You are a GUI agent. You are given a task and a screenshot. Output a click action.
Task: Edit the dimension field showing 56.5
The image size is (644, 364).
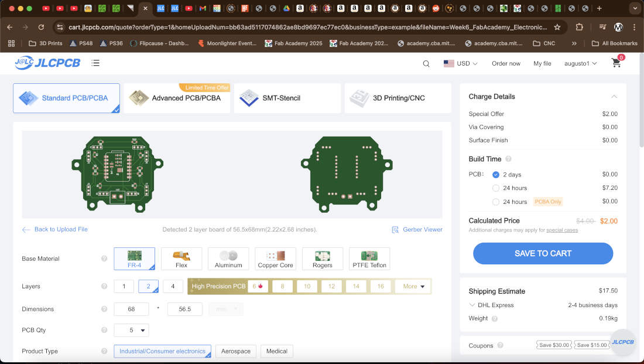tap(185, 309)
